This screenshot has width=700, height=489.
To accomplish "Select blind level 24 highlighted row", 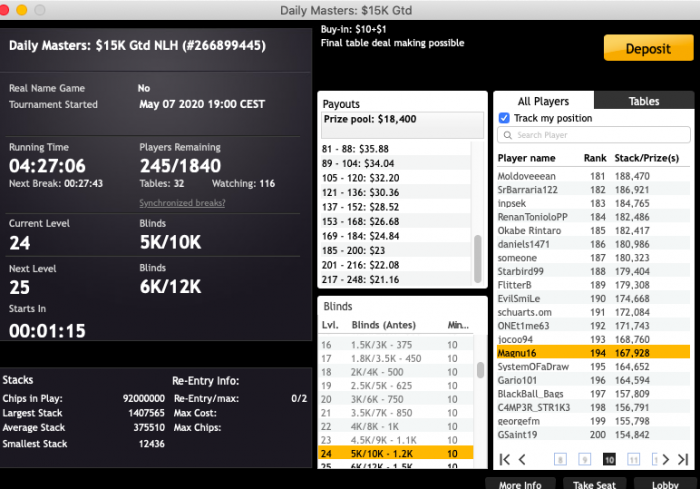I will tap(396, 453).
